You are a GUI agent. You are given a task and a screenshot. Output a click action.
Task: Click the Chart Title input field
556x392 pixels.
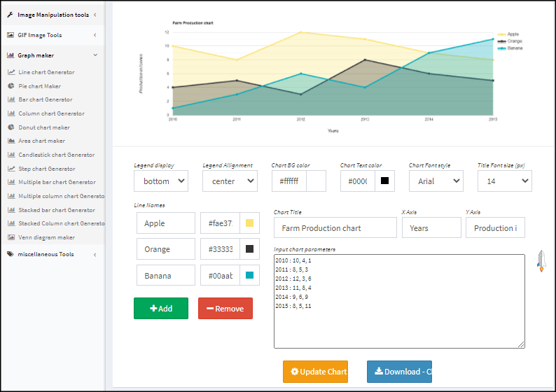[x=335, y=228]
